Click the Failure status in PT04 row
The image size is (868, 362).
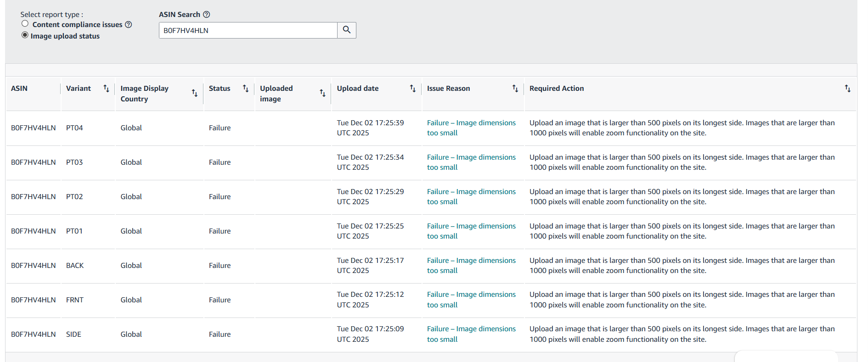[x=220, y=128]
